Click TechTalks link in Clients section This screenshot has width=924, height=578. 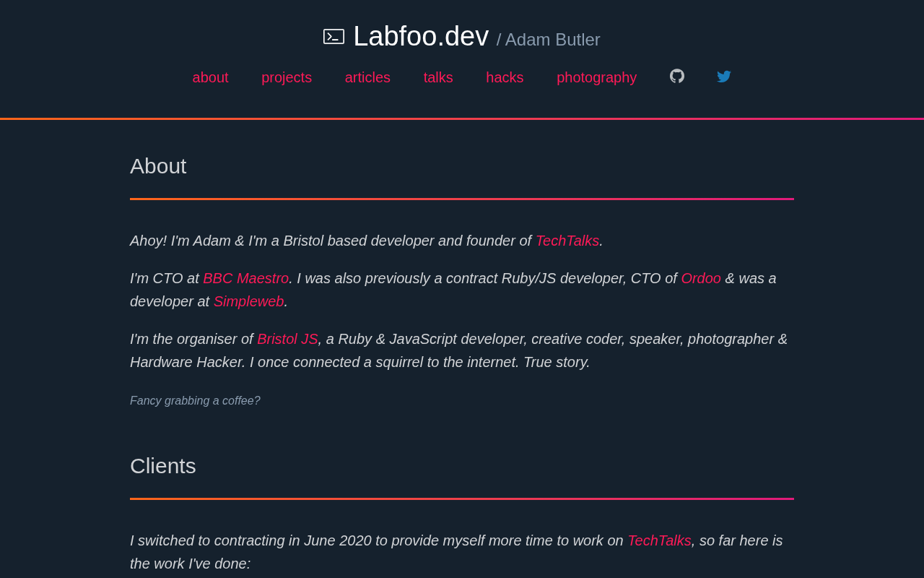click(659, 540)
